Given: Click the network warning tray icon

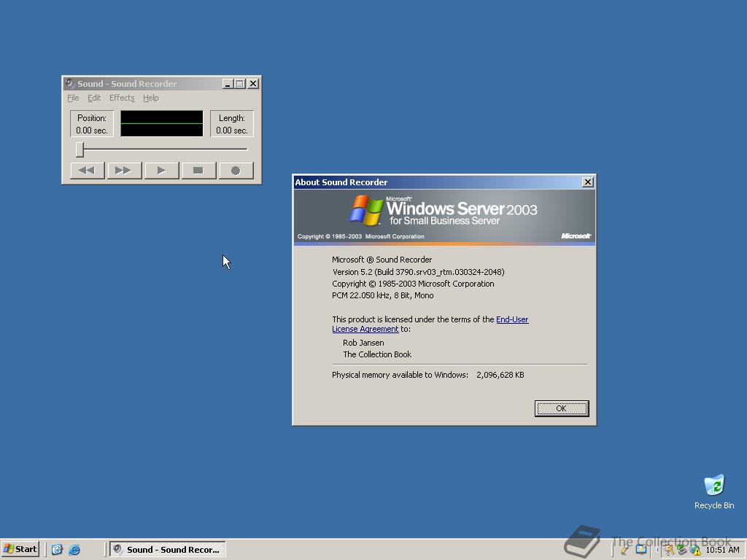Looking at the screenshot, I should [x=694, y=550].
